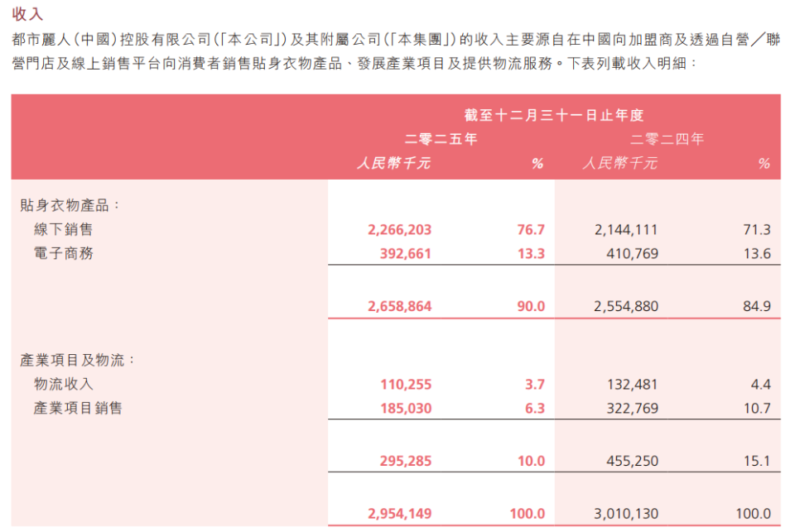Select the 物流收入 row label
This screenshot has height=532, width=795.
pos(64,384)
